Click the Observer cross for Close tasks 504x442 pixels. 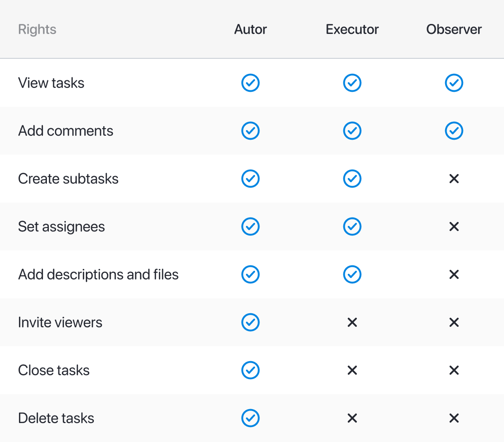454,370
